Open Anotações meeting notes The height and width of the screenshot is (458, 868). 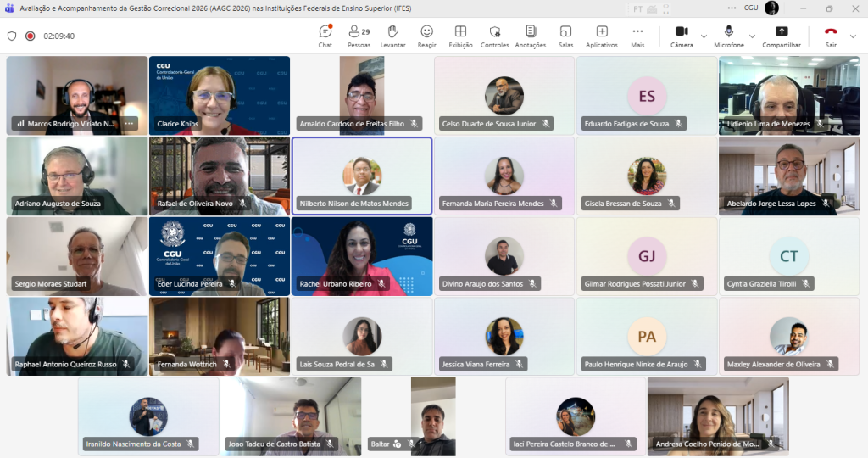(530, 36)
